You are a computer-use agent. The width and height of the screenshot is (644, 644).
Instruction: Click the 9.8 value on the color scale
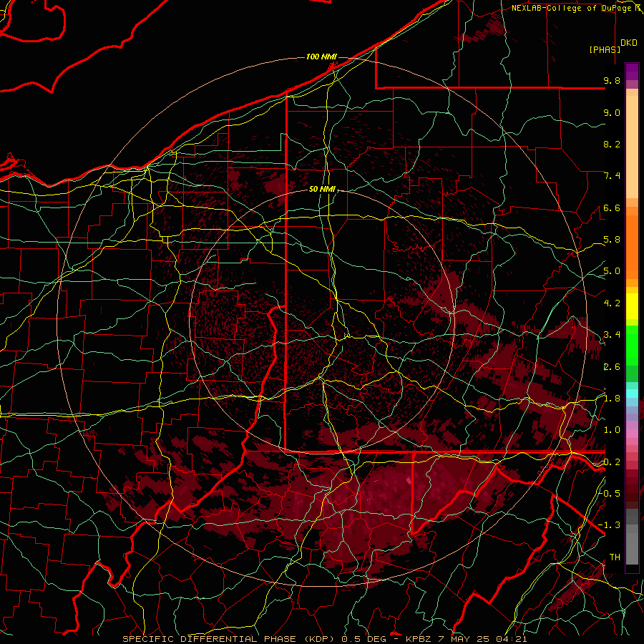[x=612, y=80]
